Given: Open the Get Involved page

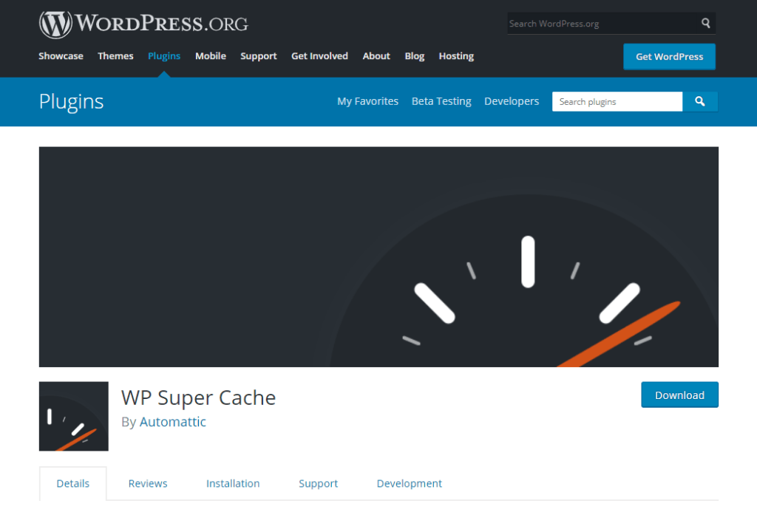Looking at the screenshot, I should coord(319,56).
